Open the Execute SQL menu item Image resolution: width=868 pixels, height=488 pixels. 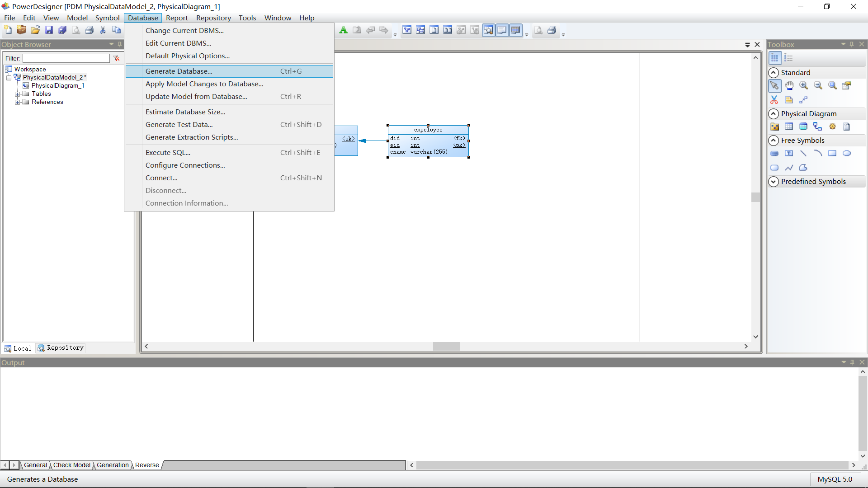168,153
